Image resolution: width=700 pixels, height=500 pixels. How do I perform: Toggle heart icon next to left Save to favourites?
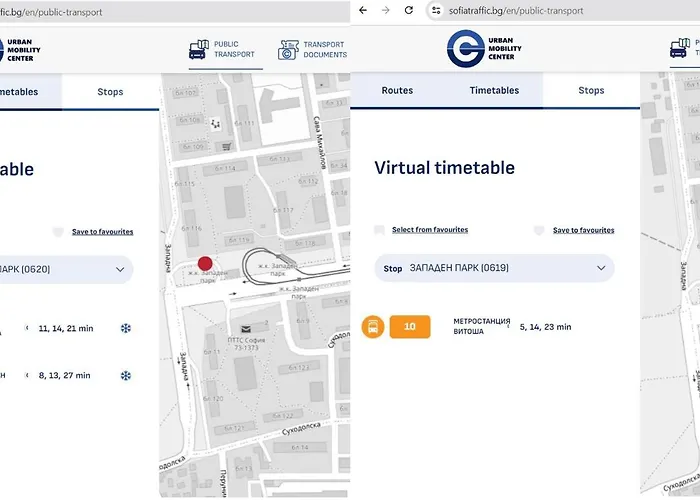58,232
